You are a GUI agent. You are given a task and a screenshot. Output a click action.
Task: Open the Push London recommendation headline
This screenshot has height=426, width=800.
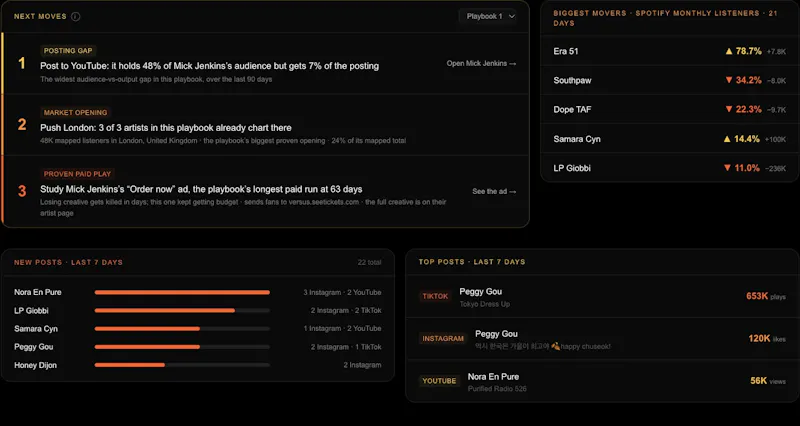pyautogui.click(x=166, y=128)
